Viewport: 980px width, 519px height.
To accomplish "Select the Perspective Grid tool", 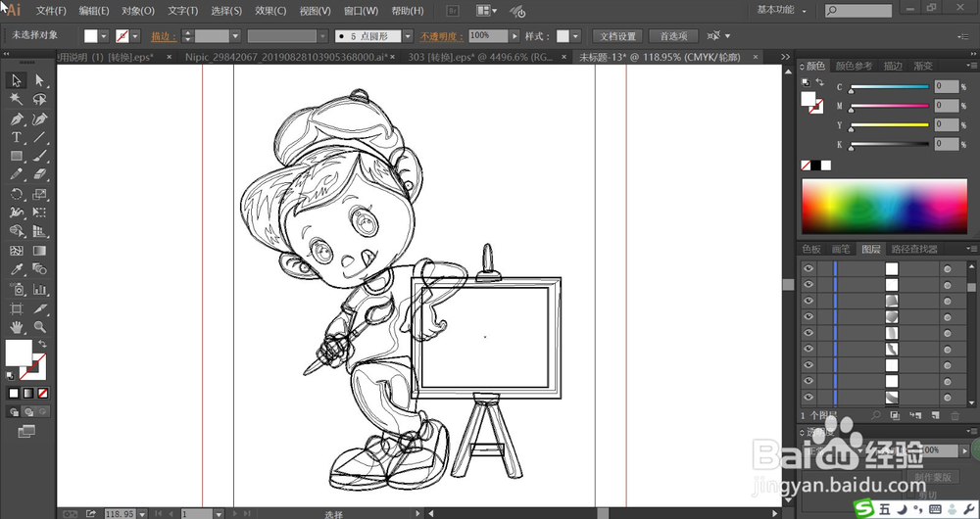I will pyautogui.click(x=40, y=232).
